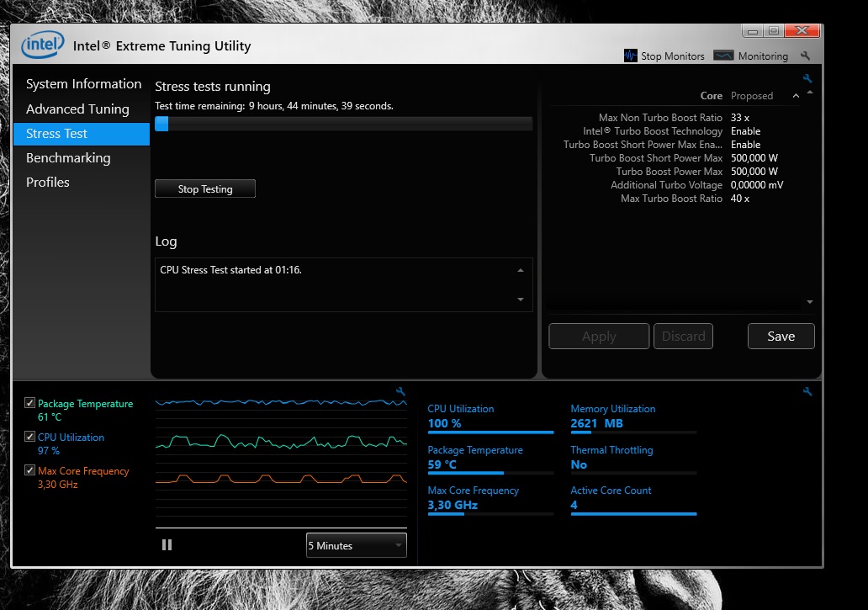Click the stress test progress bar

click(x=343, y=124)
